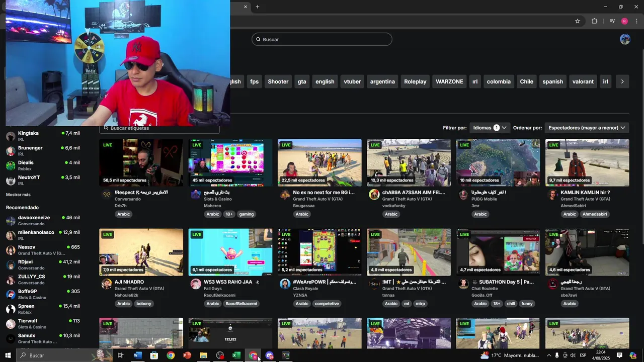Open Diealis channel in the sidebar
This screenshot has height=362, width=644.
(x=43, y=165)
